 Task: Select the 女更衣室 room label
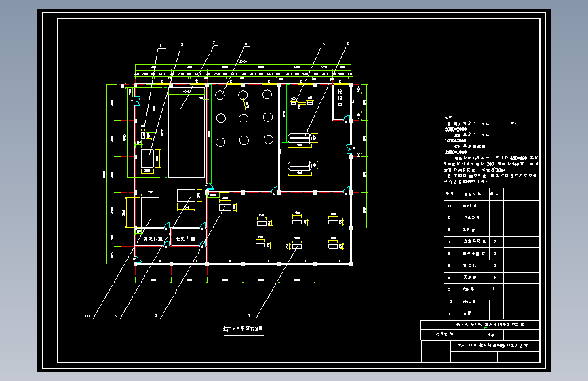[x=186, y=239]
